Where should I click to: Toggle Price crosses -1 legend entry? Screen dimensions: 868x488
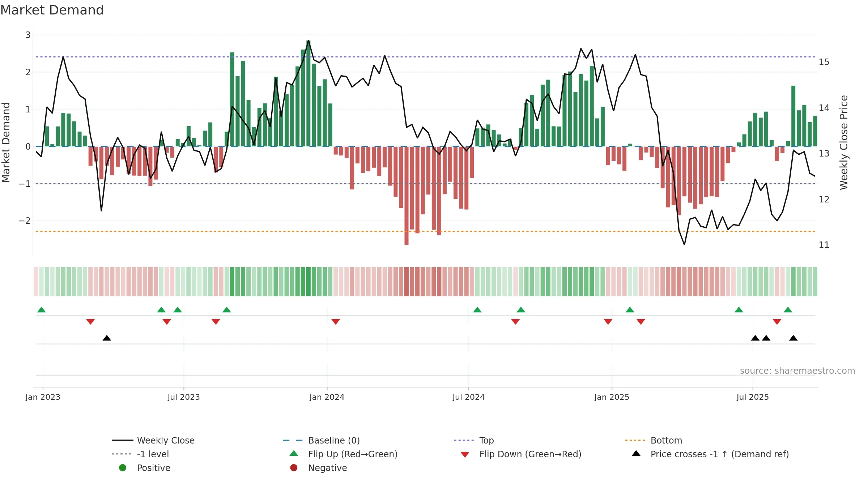(x=710, y=454)
